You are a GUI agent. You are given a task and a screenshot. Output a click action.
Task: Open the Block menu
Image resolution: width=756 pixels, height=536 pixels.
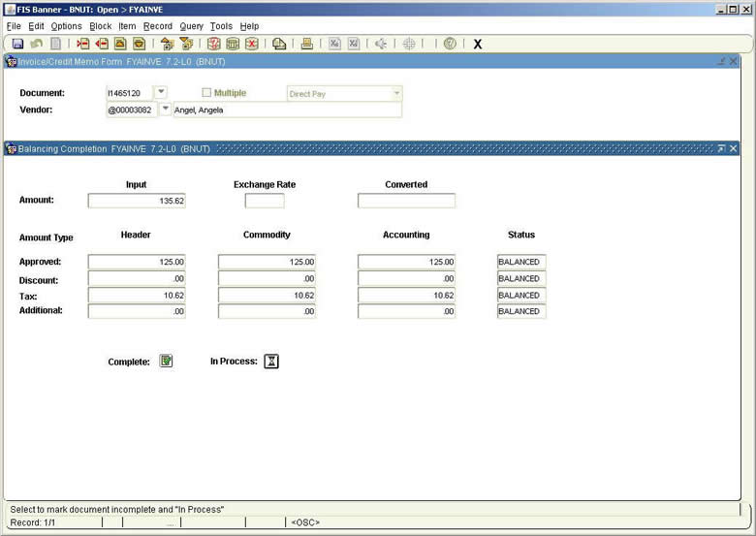tap(100, 26)
